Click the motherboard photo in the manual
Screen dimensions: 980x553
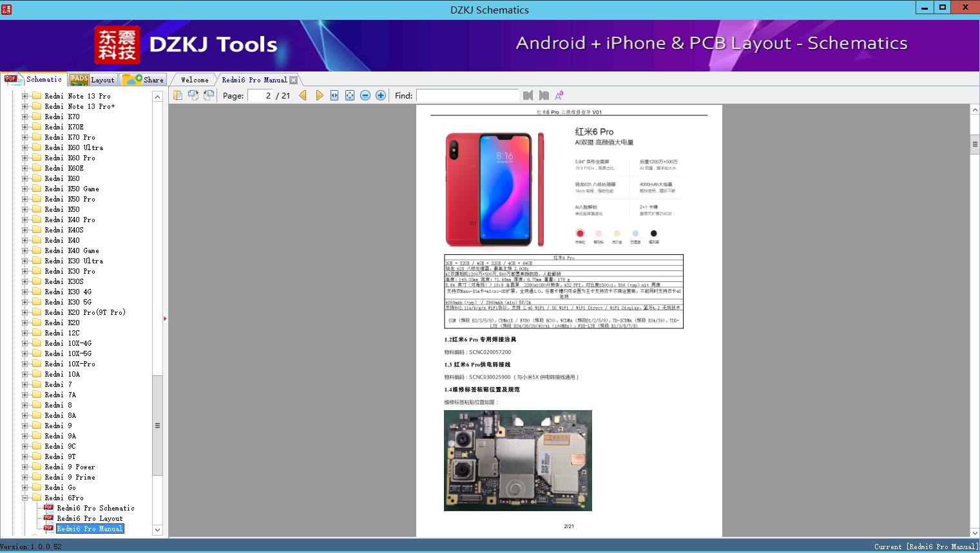[518, 460]
